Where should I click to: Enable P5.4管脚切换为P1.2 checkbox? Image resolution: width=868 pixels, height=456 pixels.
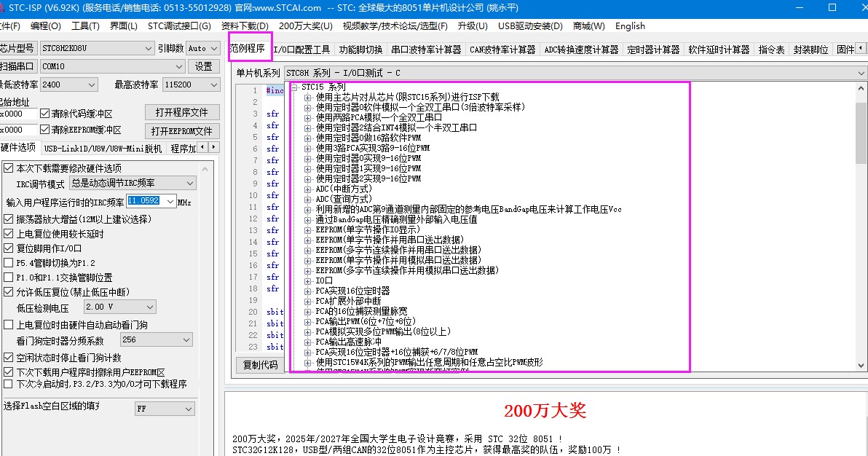coord(8,263)
